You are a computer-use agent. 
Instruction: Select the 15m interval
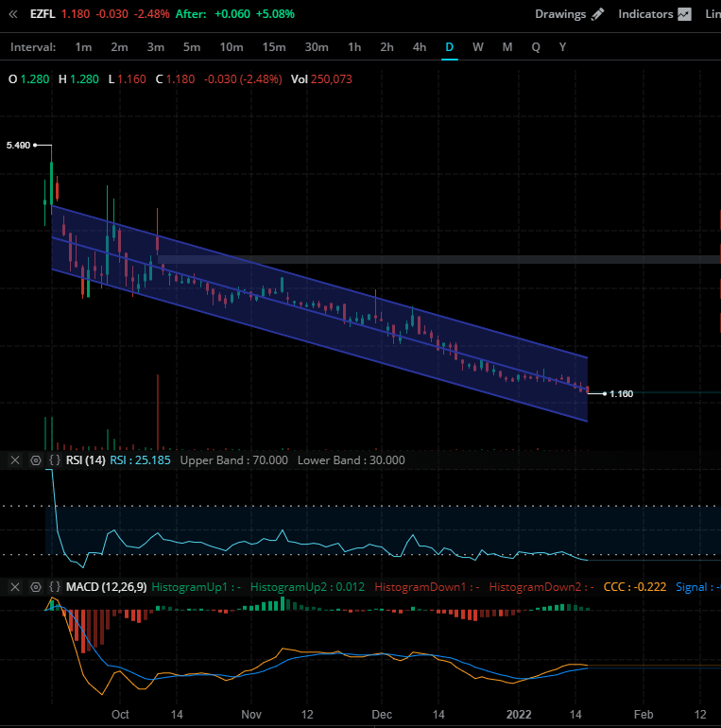274,47
